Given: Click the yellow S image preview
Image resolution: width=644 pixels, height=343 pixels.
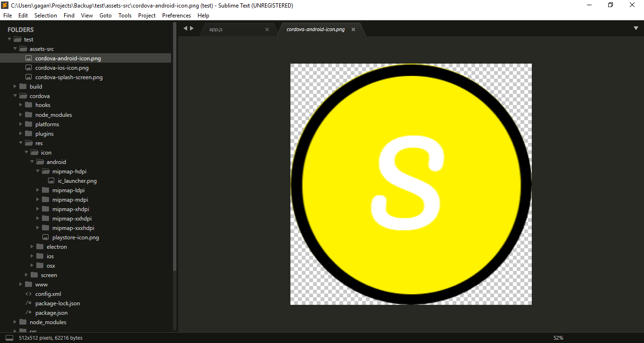Looking at the screenshot, I should [x=411, y=184].
